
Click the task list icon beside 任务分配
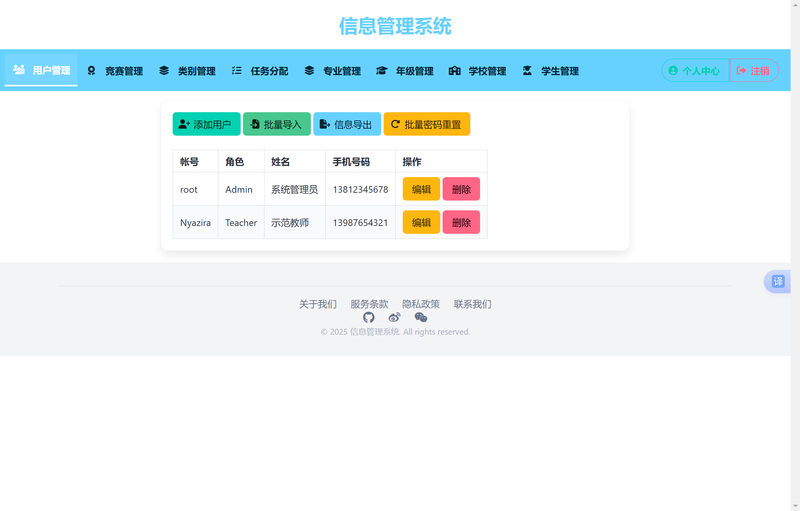pos(236,70)
